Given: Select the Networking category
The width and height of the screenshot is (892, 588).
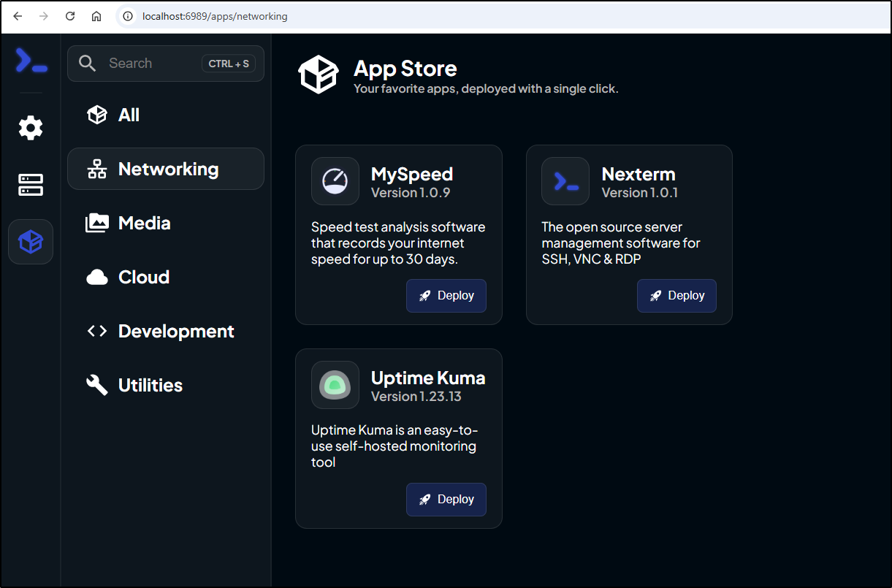Looking at the screenshot, I should click(166, 169).
